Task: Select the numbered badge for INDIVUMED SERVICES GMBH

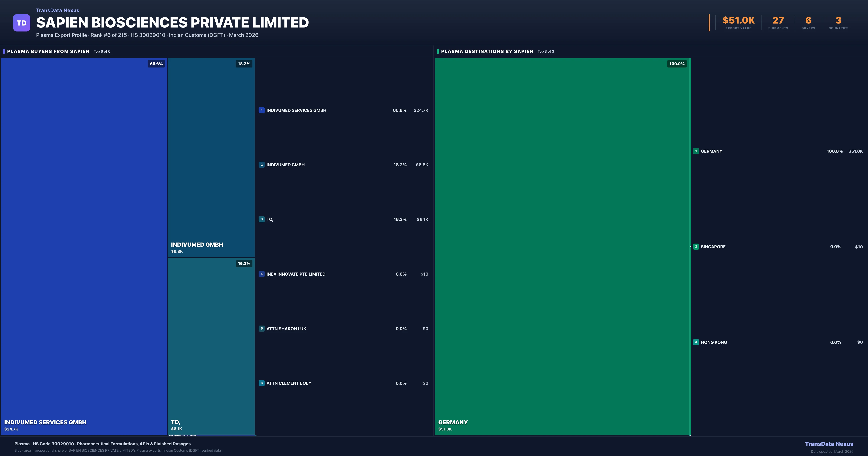Action: [262, 110]
